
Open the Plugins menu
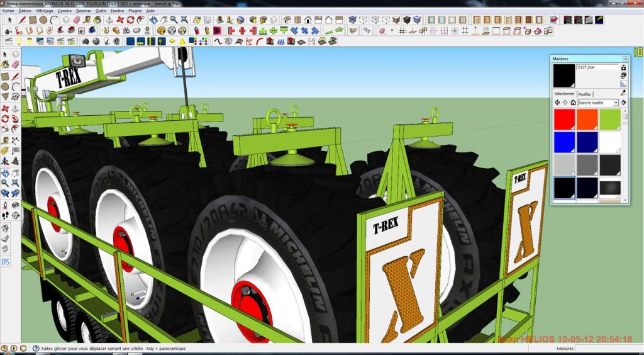pyautogui.click(x=135, y=11)
